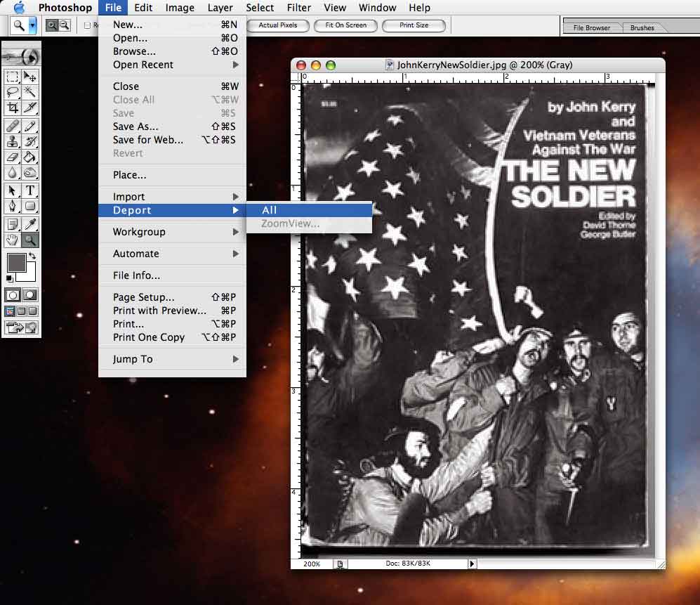Switch to the File Browser tab
Viewport: 700px width, 605px height.
tap(591, 27)
